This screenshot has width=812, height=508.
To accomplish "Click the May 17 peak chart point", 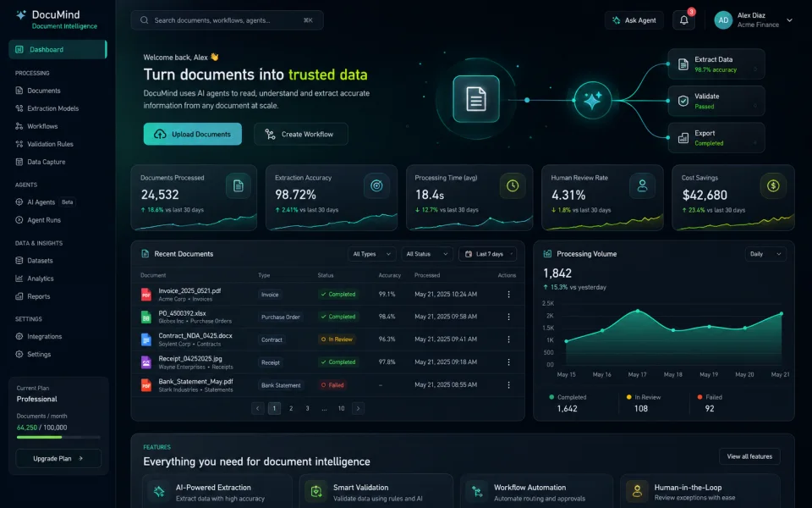I will point(638,311).
